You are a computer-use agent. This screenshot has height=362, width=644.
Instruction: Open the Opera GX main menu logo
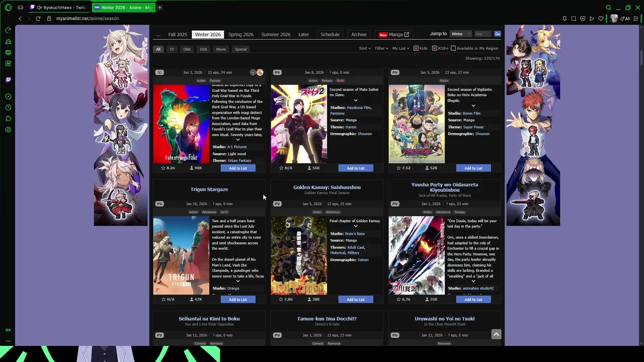click(8, 8)
